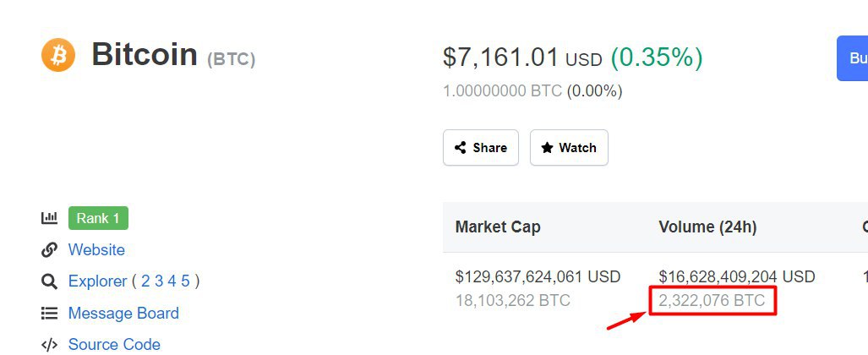Open the Explorer link
The image size is (868, 355).
click(97, 281)
